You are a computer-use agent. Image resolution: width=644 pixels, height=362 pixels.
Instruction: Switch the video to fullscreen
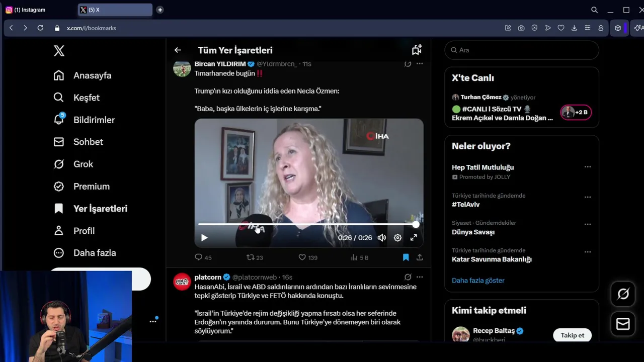point(414,238)
